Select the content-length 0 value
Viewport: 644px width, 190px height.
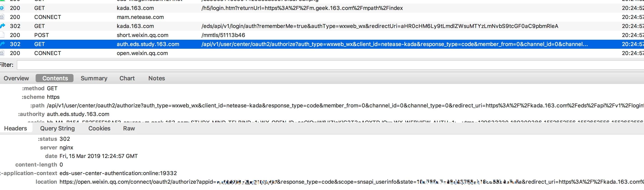[x=61, y=165]
